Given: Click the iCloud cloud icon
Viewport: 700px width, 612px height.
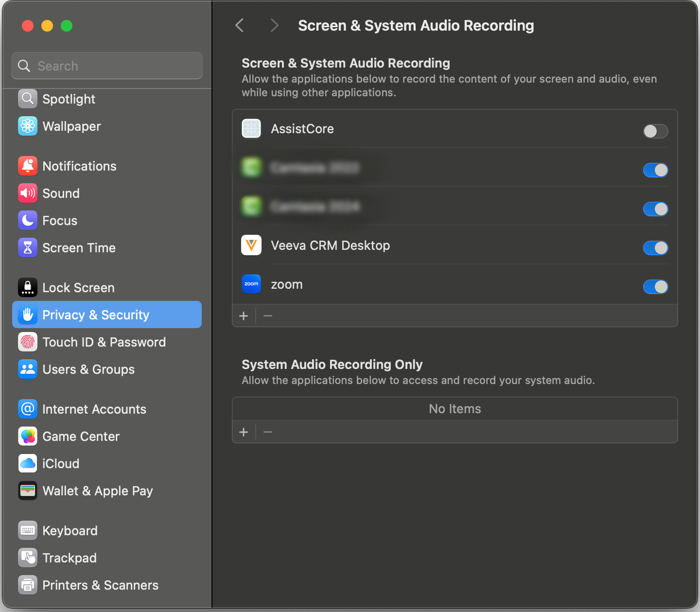Looking at the screenshot, I should point(28,464).
